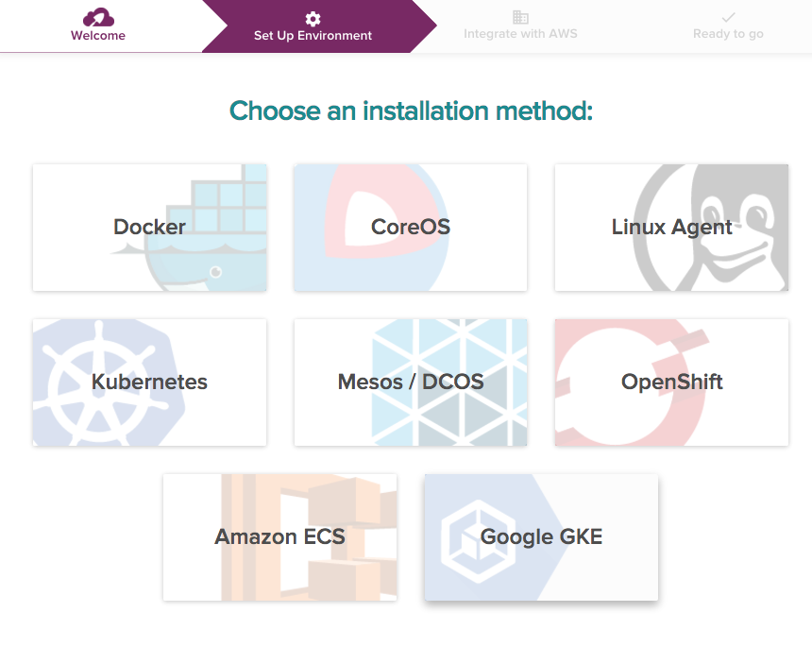Choose the Docker installation method

(x=149, y=227)
